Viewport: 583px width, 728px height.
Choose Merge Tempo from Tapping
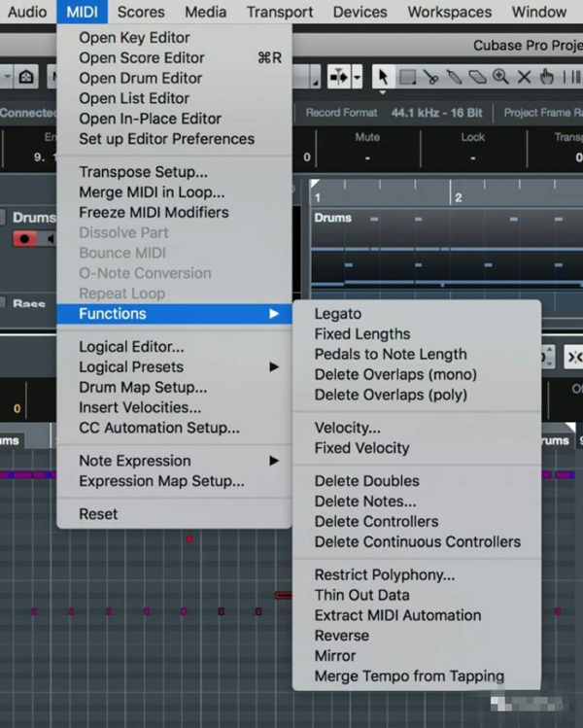pos(417,676)
